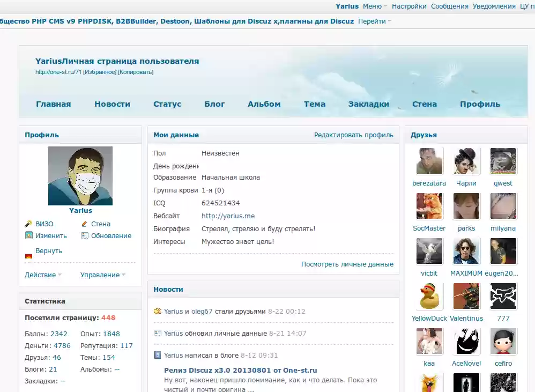
Task: Switch to the Альбом tab
Action: point(264,103)
